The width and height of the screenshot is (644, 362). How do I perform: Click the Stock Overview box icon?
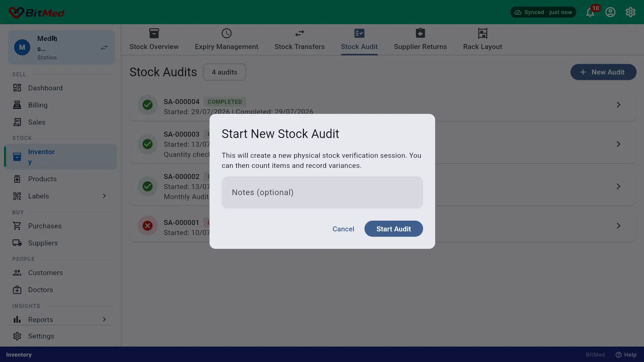coord(154,33)
